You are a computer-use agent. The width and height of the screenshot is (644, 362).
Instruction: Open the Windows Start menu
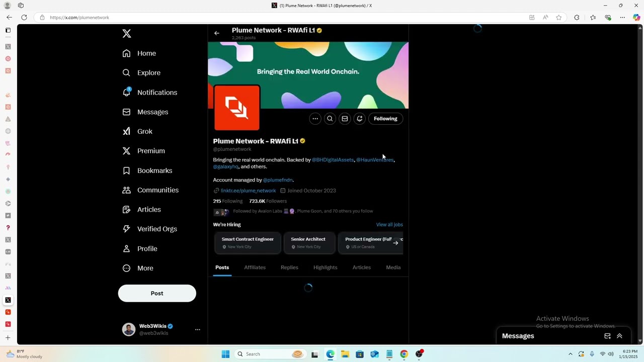[x=225, y=354]
